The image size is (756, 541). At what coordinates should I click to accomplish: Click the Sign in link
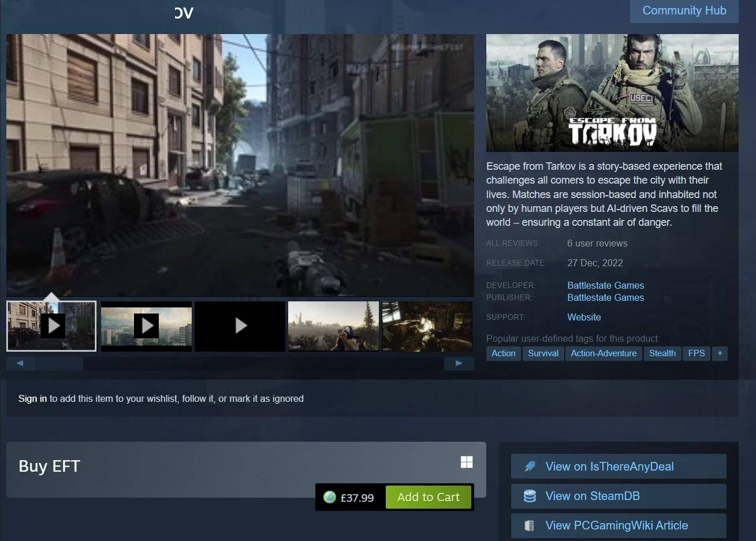(32, 398)
